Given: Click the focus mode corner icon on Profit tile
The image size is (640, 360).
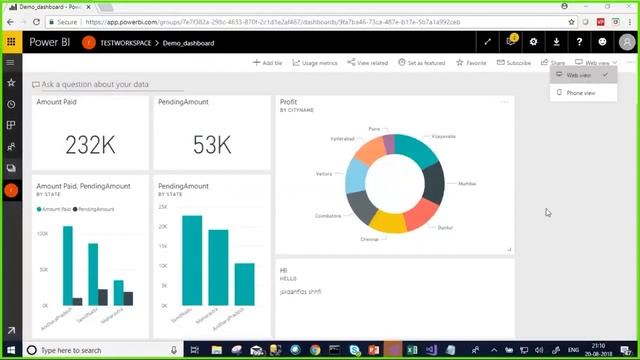Looking at the screenshot, I should 509,249.
